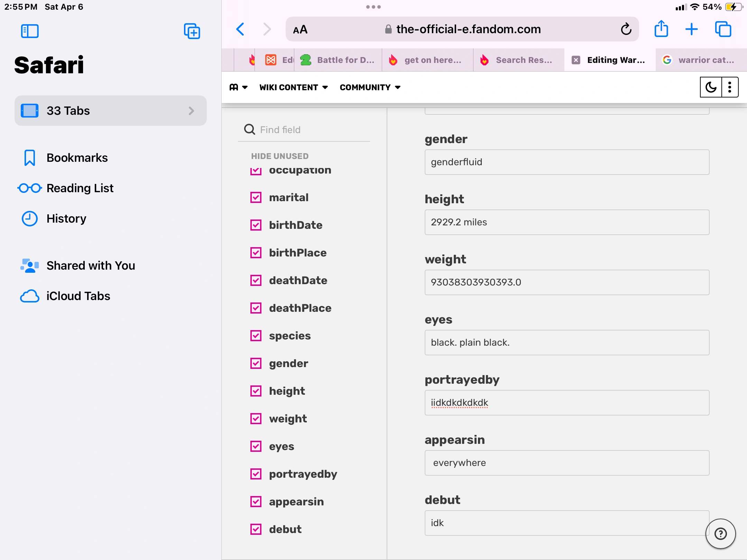This screenshot has height=560, width=747.
Task: Uncheck the portrayedby field checkbox
Action: (x=256, y=474)
